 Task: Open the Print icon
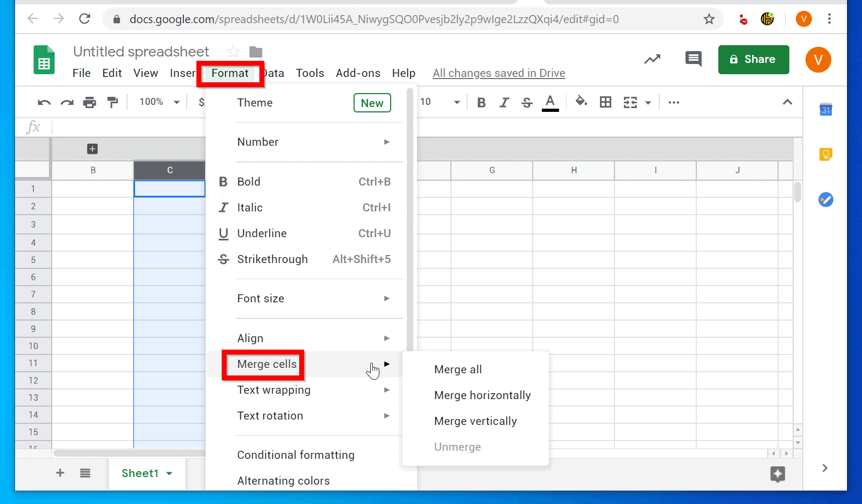click(x=90, y=102)
